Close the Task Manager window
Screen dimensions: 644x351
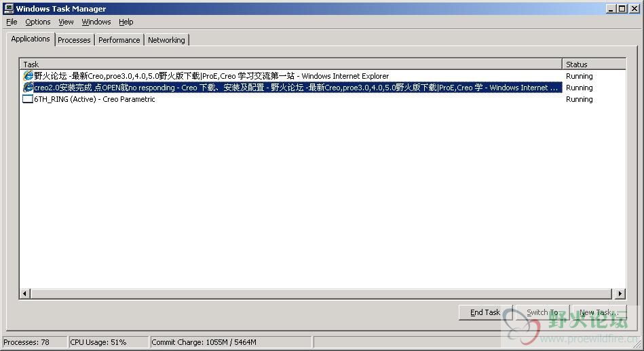pos(634,9)
